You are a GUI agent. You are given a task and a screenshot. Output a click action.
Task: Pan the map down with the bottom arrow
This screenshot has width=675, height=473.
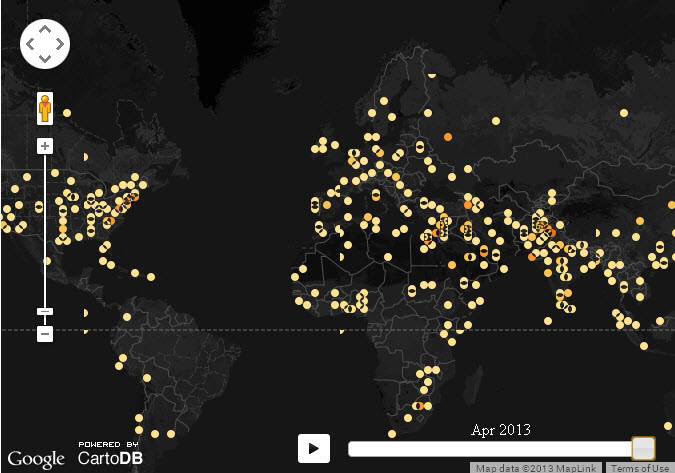tap(45, 59)
